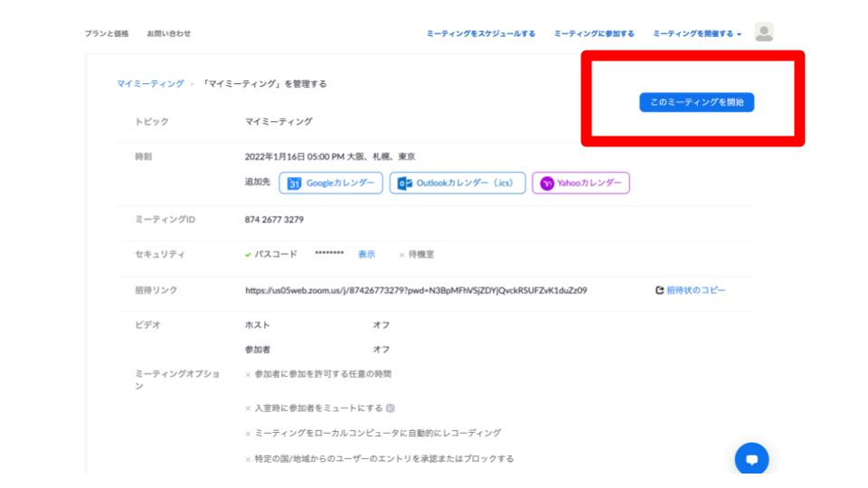Open ミーティングに参加する menu item
This screenshot has height=488, width=868.
(x=594, y=33)
